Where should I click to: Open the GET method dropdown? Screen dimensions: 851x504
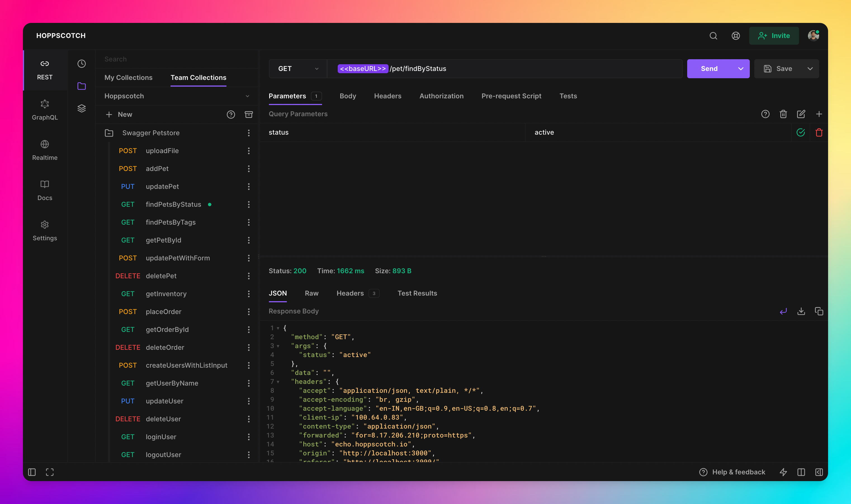click(x=298, y=69)
